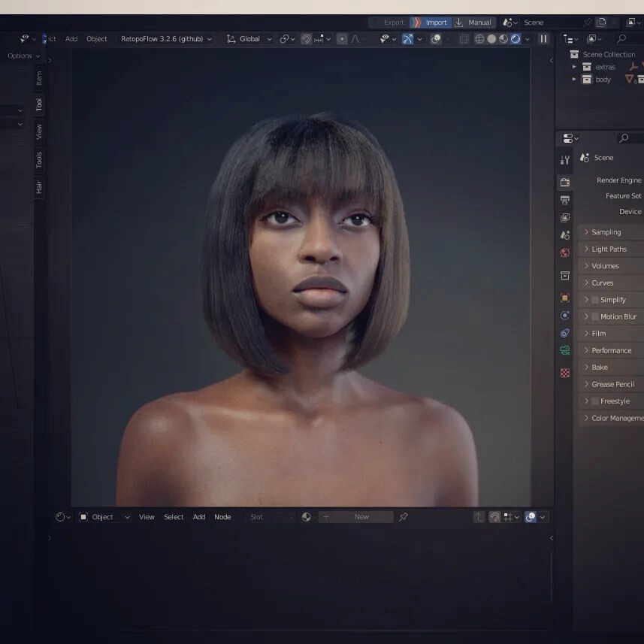Expand the Light Paths panel
This screenshot has height=644, width=644.
(x=609, y=249)
